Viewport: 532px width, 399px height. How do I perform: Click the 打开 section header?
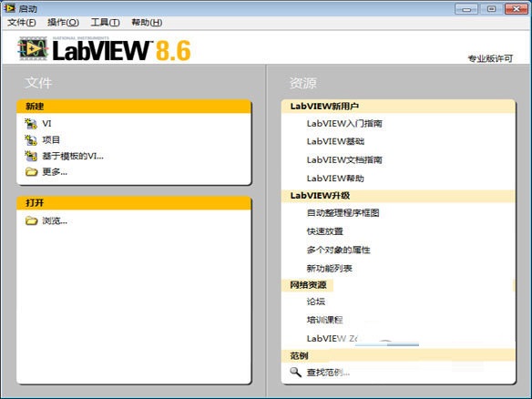(134, 203)
